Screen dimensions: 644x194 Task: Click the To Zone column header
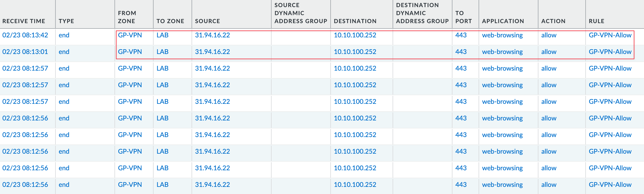coord(170,21)
